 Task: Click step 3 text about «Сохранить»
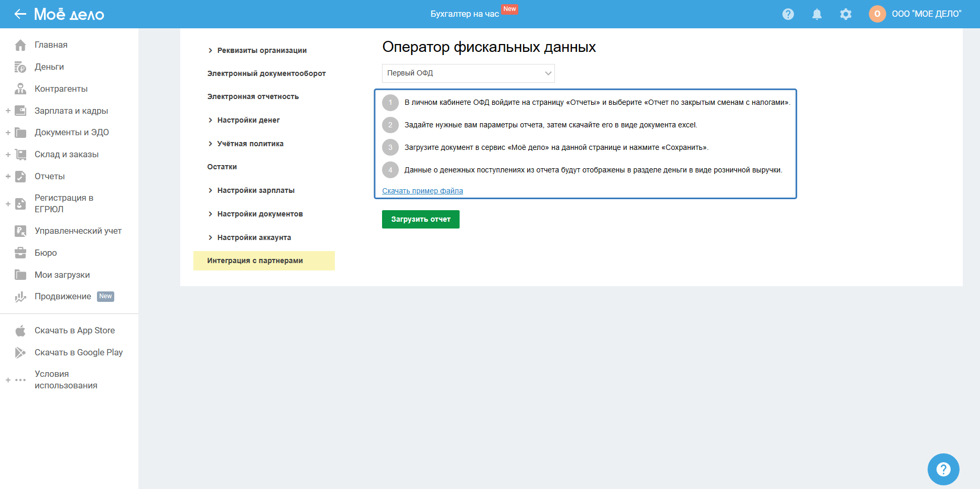pyautogui.click(x=557, y=147)
